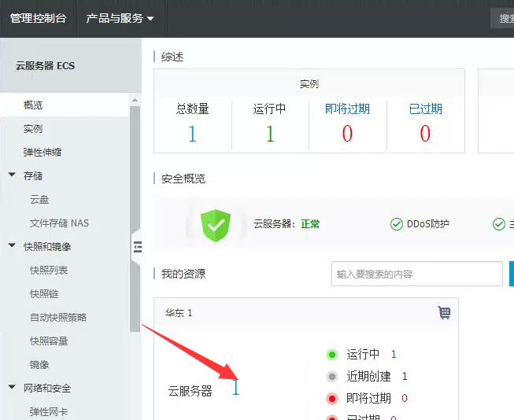Open 弹性伸缩 from the sidebar

pyautogui.click(x=43, y=153)
